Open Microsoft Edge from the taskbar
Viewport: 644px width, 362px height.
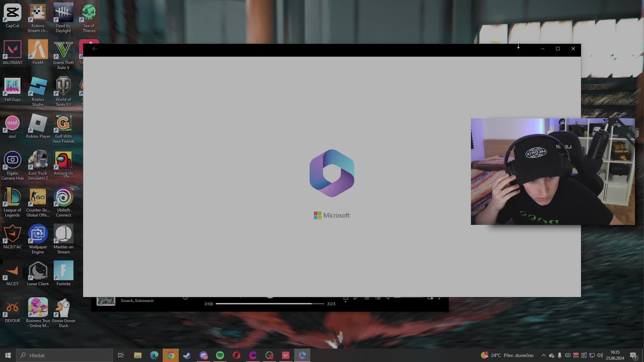pos(154,355)
